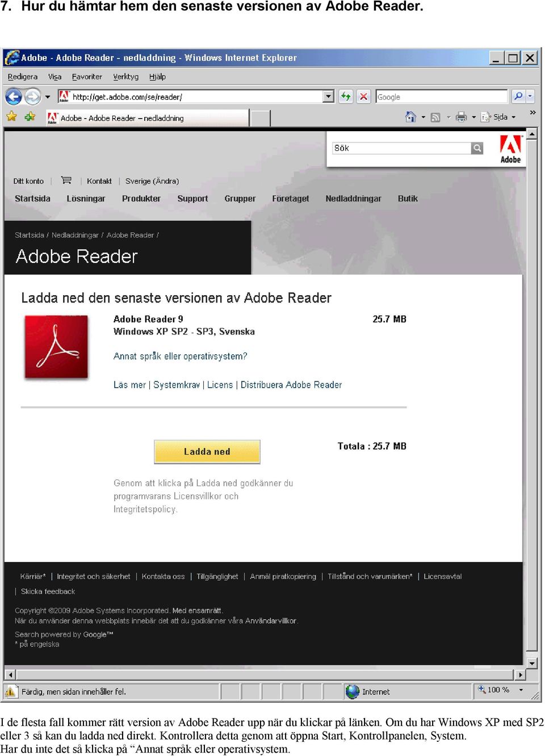The image size is (545, 756).
Task: Open search provider dropdown arrow
Action: tap(530, 96)
